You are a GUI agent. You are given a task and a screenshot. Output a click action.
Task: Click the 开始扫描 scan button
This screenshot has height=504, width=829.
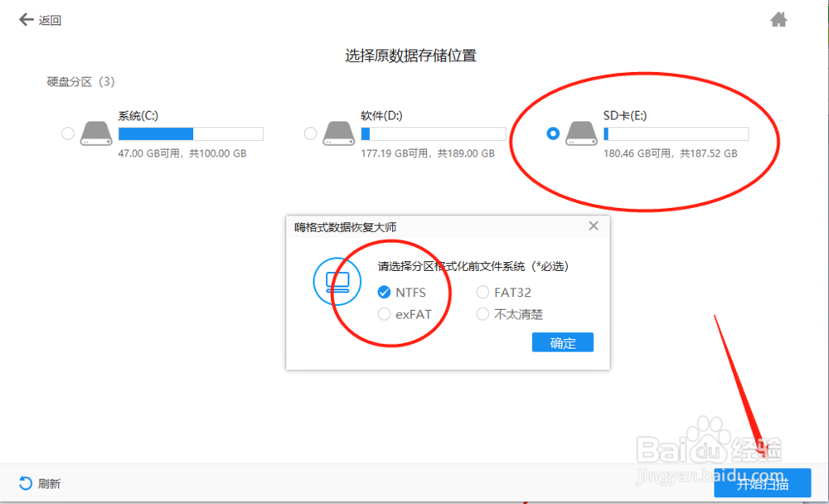click(764, 483)
